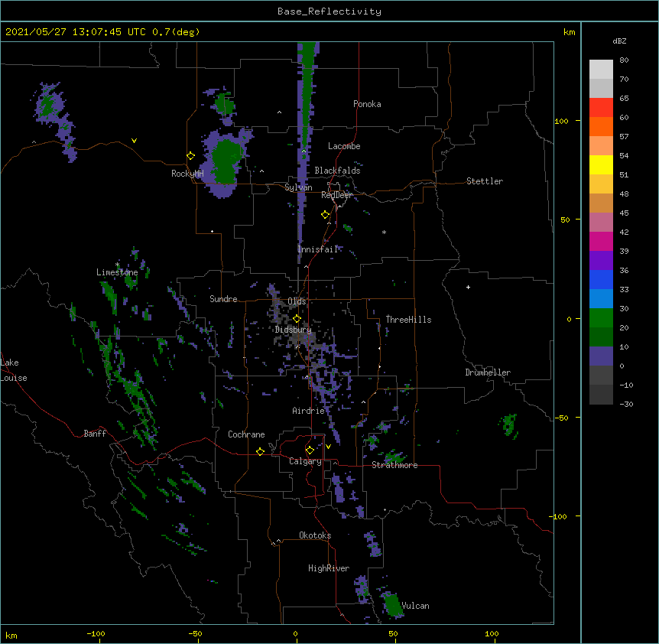The height and width of the screenshot is (644, 659).
Task: Select the Sundre label
Action: [223, 299]
